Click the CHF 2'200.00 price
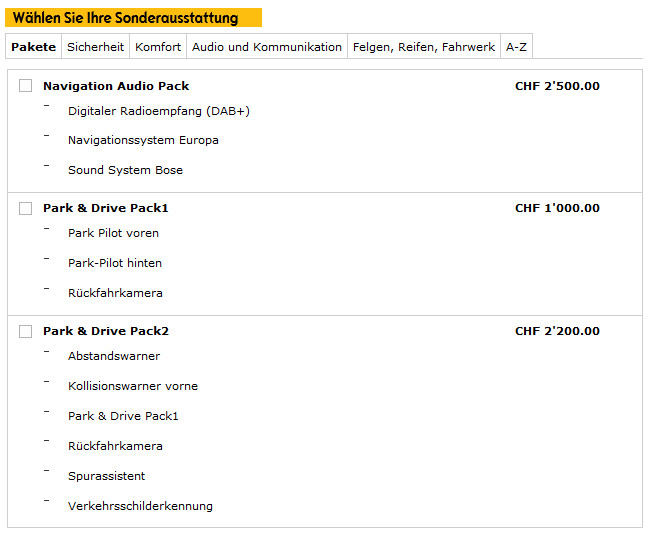 tap(557, 331)
